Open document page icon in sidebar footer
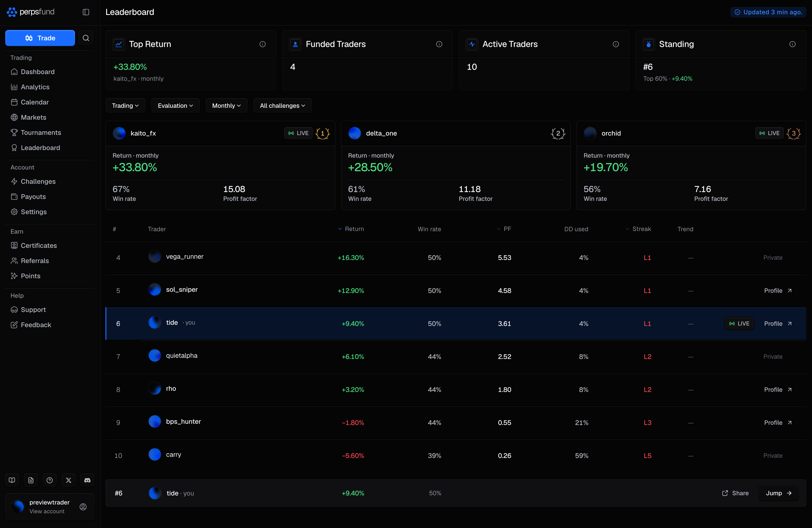The width and height of the screenshot is (812, 528). click(31, 480)
